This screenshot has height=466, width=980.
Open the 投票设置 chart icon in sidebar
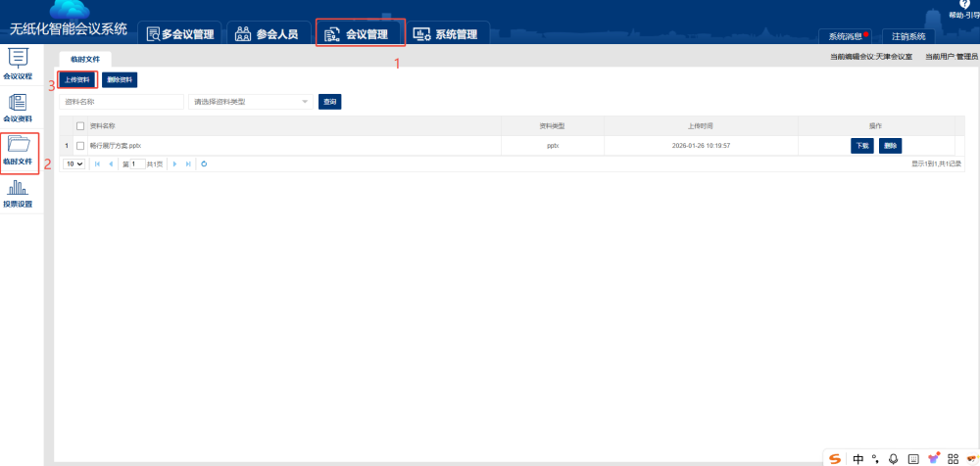point(18,187)
